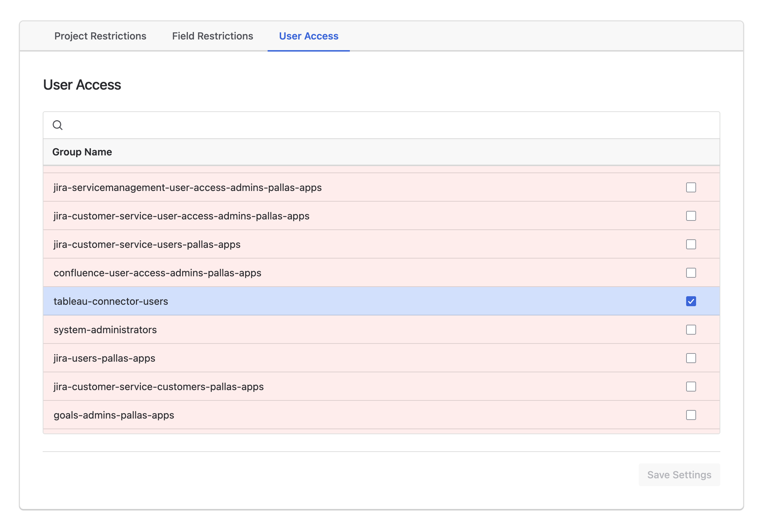Click confluence-user-access-admins-pallas-apps group name
The width and height of the screenshot is (763, 532).
pos(157,273)
